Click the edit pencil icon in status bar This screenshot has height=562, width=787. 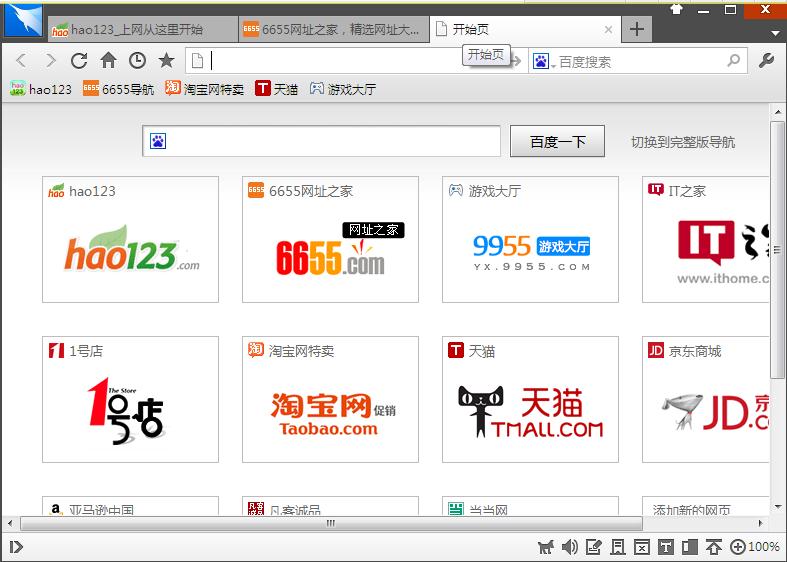tap(594, 547)
